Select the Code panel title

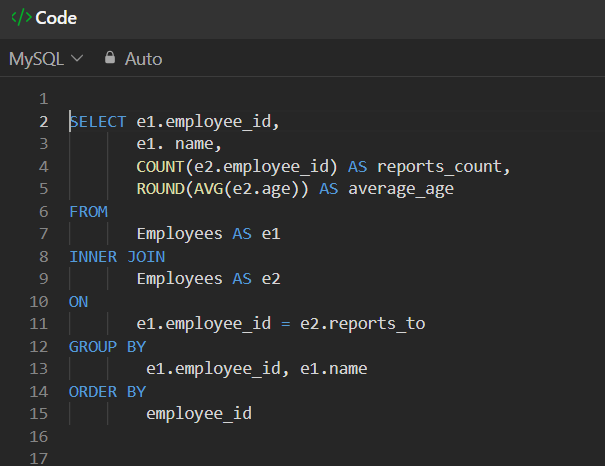point(56,18)
